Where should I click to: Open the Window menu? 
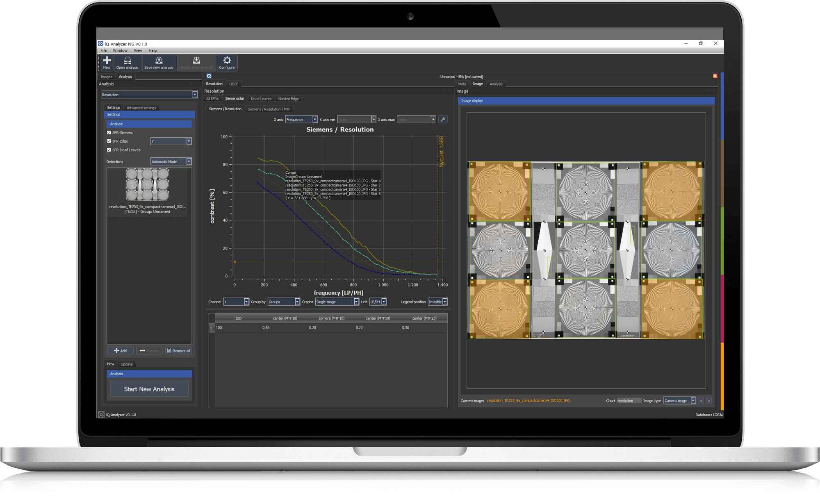(120, 50)
